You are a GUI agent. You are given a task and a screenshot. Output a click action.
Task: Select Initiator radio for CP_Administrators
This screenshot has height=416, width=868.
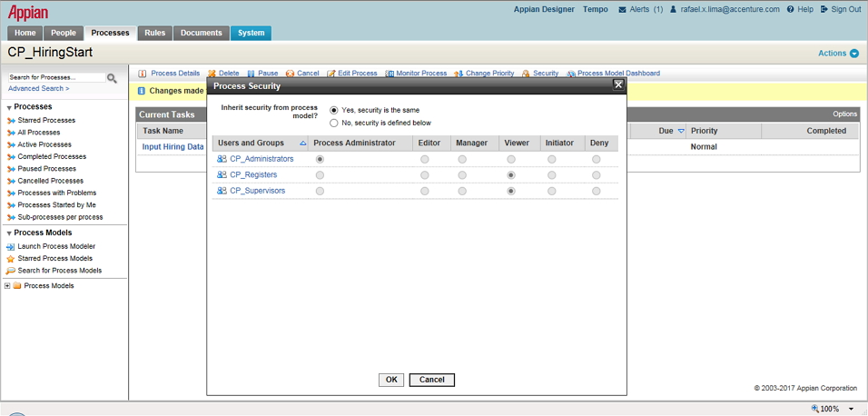(x=552, y=159)
